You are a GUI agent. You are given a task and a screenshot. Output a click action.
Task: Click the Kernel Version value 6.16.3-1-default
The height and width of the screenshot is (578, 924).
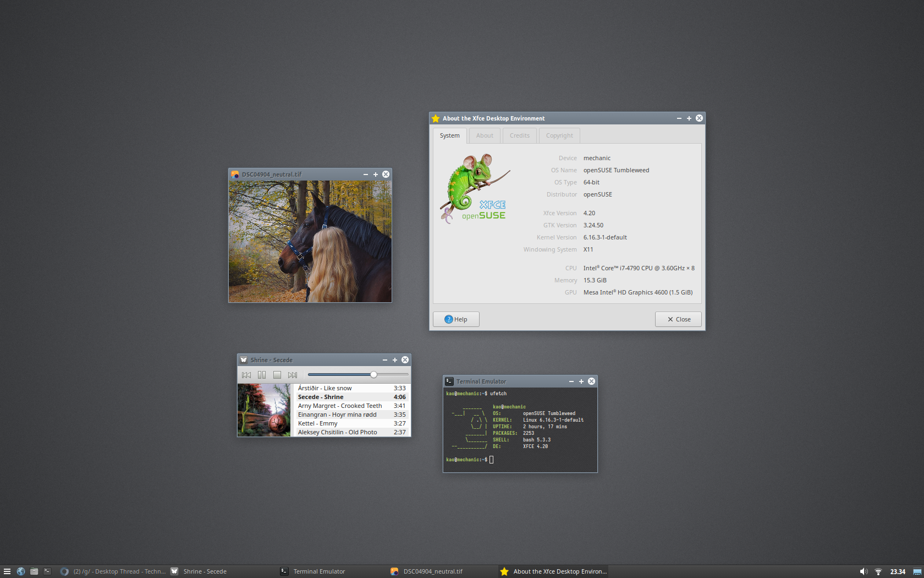tap(605, 237)
